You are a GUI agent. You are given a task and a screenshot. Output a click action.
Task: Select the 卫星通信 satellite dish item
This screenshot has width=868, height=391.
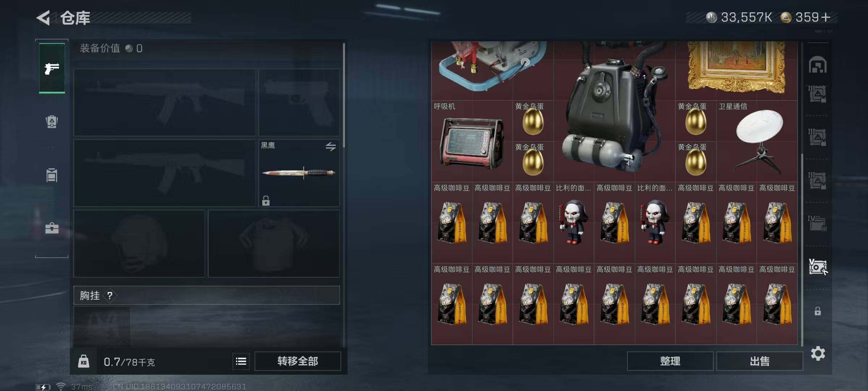[x=757, y=141]
